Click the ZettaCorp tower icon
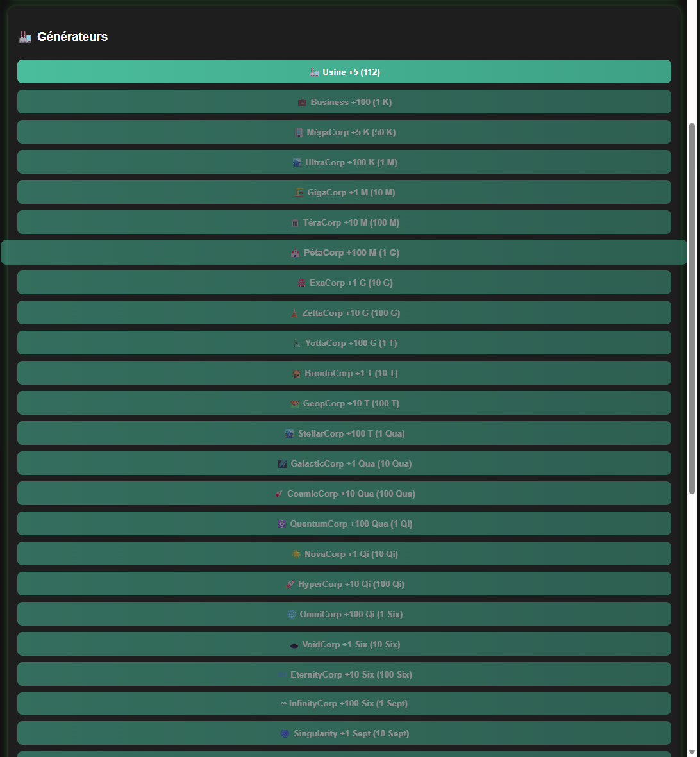The height and width of the screenshot is (757, 700). click(x=294, y=313)
